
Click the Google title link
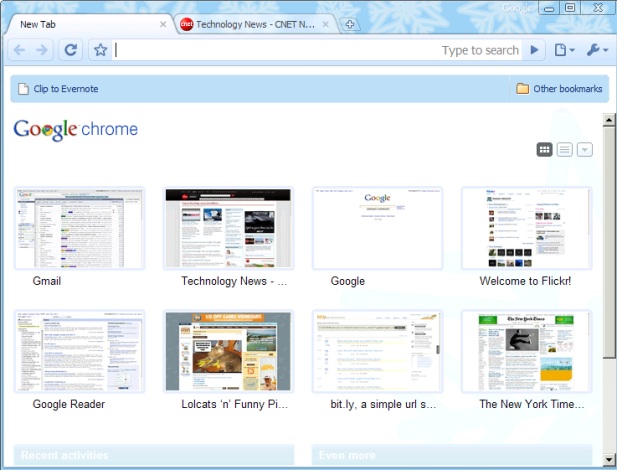point(347,281)
